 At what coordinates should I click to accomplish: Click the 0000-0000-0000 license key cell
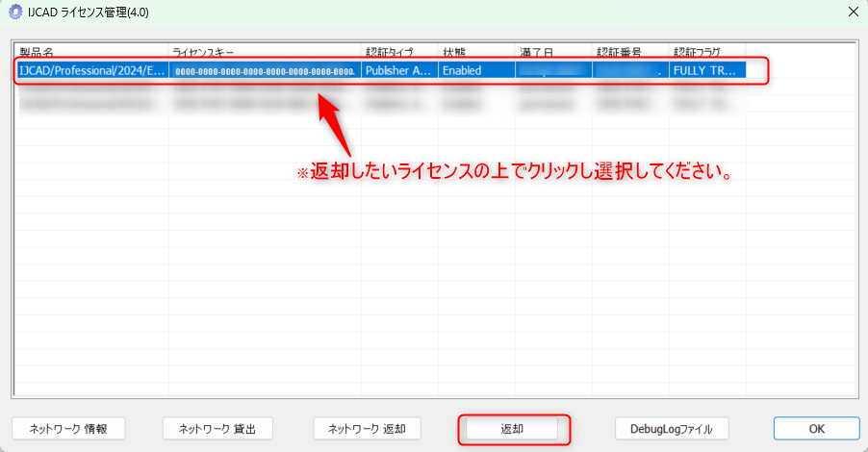(x=265, y=71)
